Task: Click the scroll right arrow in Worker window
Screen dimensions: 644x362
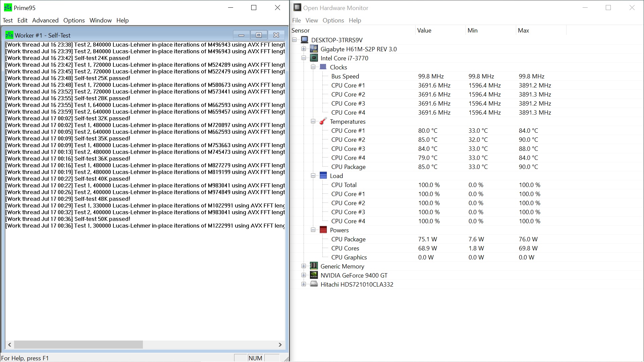Action: (x=280, y=345)
